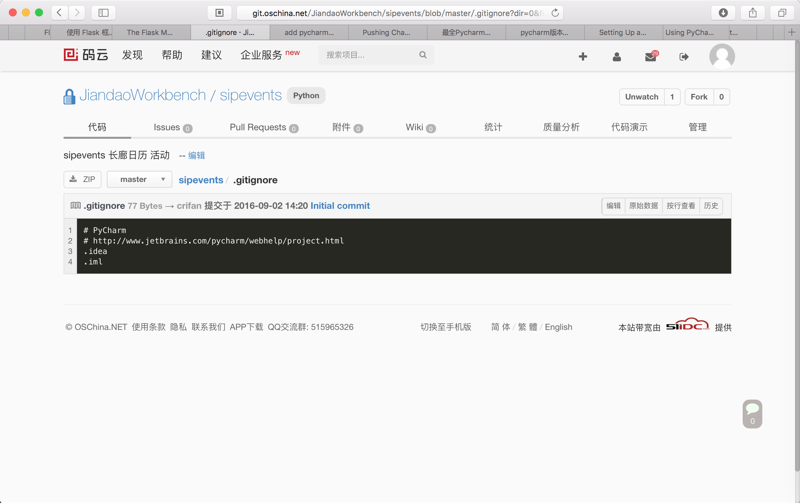Screen dimensions: 800x504
Task: View raw data with 原始数据
Action: point(643,206)
